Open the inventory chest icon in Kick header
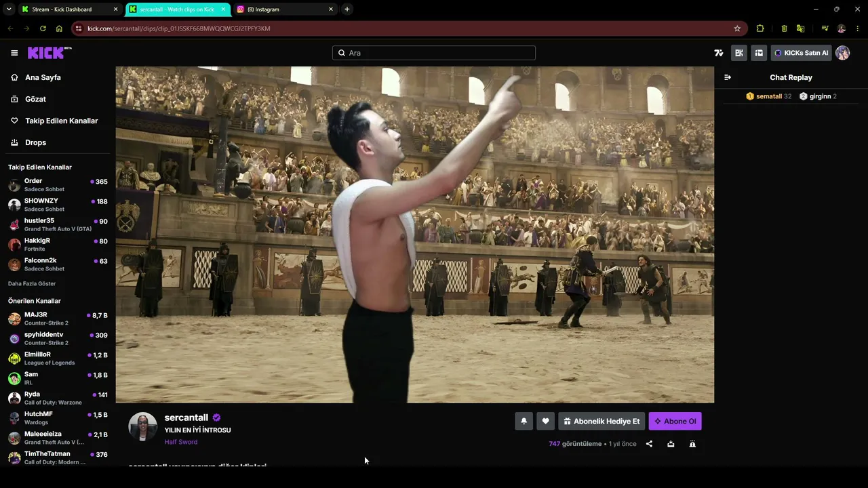 (x=759, y=53)
